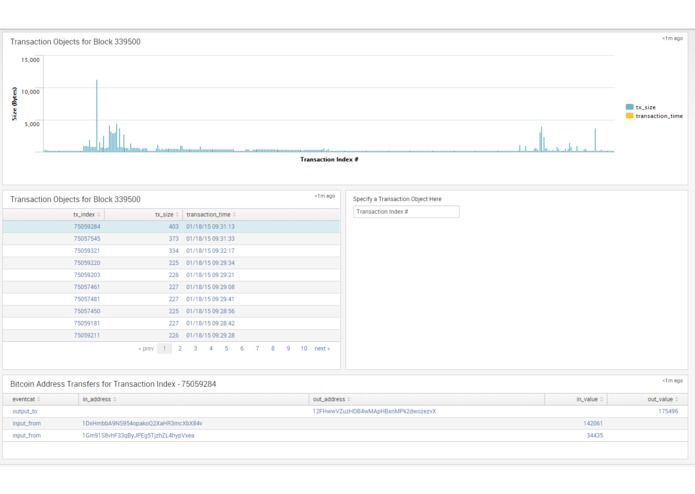The width and height of the screenshot is (695, 494).
Task: Click the tx_size legend color swatch
Action: pyautogui.click(x=629, y=107)
